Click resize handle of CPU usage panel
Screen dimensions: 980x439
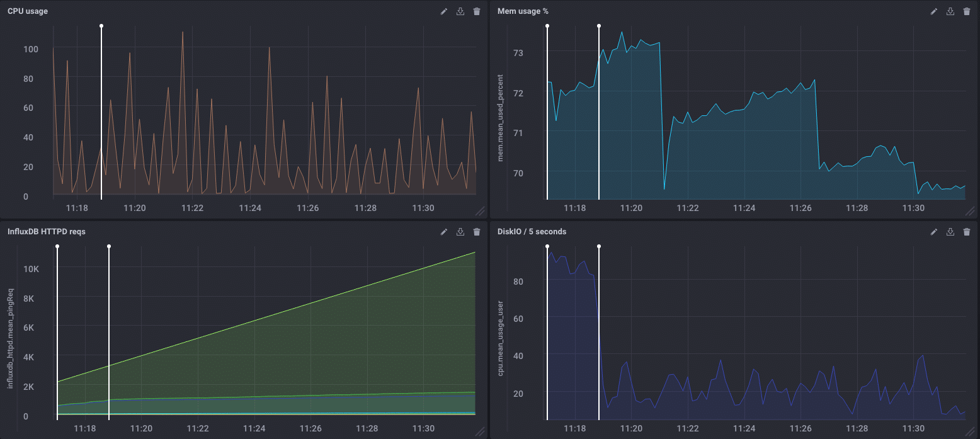coord(479,211)
